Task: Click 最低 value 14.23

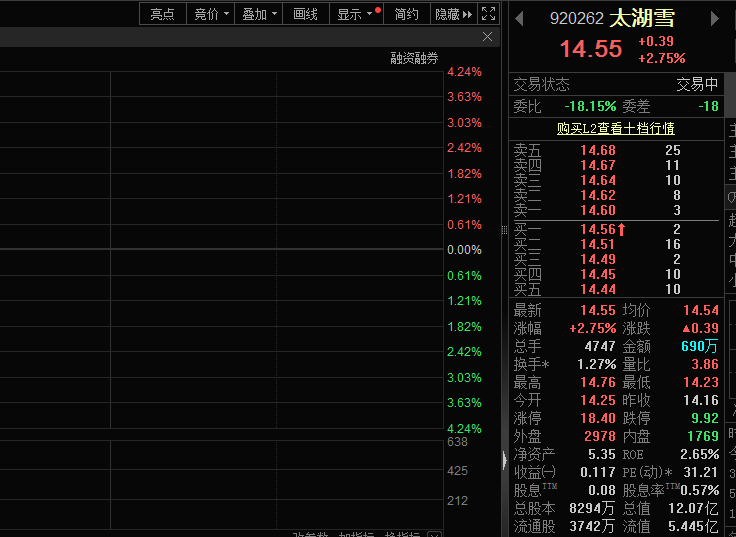Action: click(x=701, y=383)
